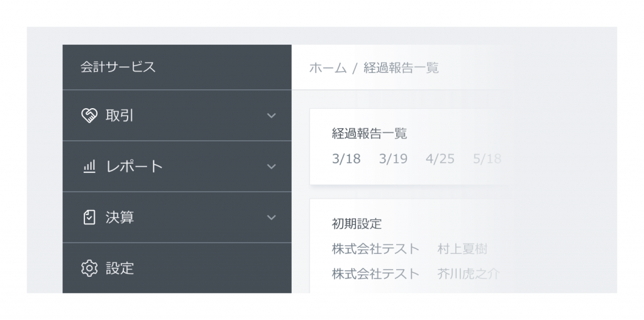644x320 pixels.
Task: Go to ホーム in the breadcrumb
Action: (x=328, y=68)
